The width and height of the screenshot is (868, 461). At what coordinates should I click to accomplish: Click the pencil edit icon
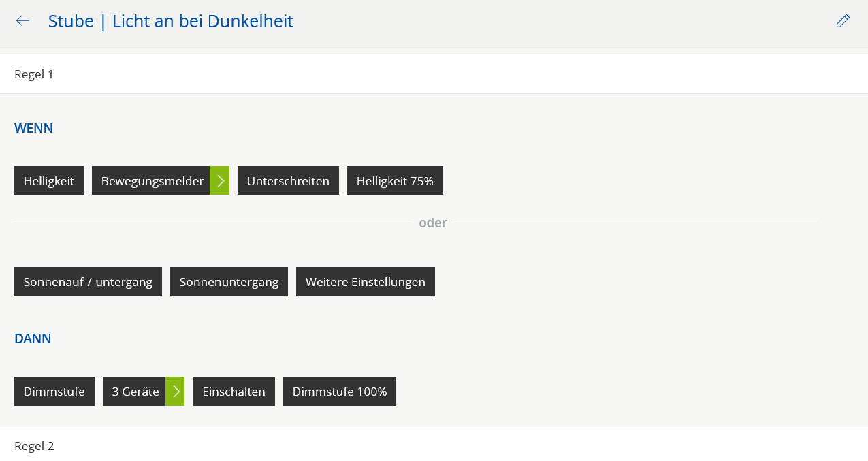tap(843, 21)
